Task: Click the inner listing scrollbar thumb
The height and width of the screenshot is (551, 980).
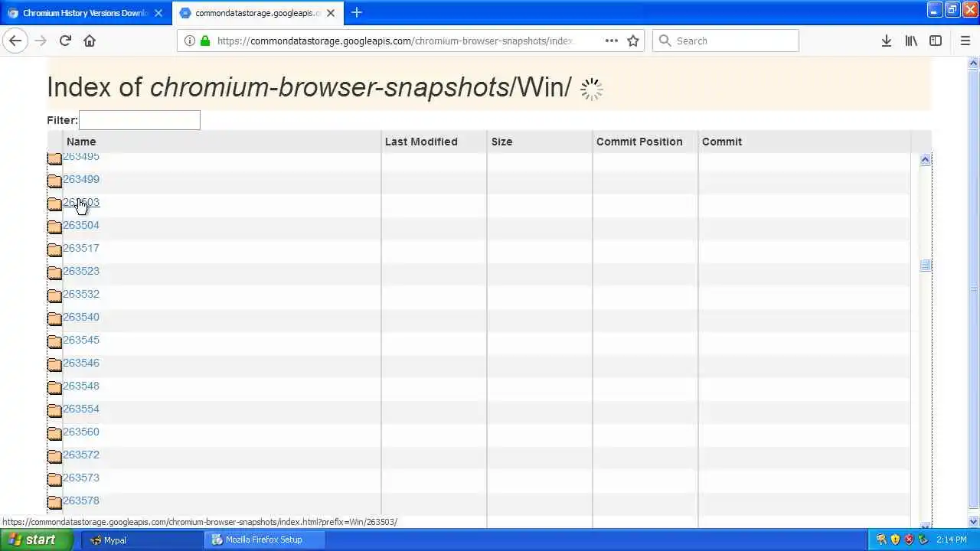Action: click(925, 266)
